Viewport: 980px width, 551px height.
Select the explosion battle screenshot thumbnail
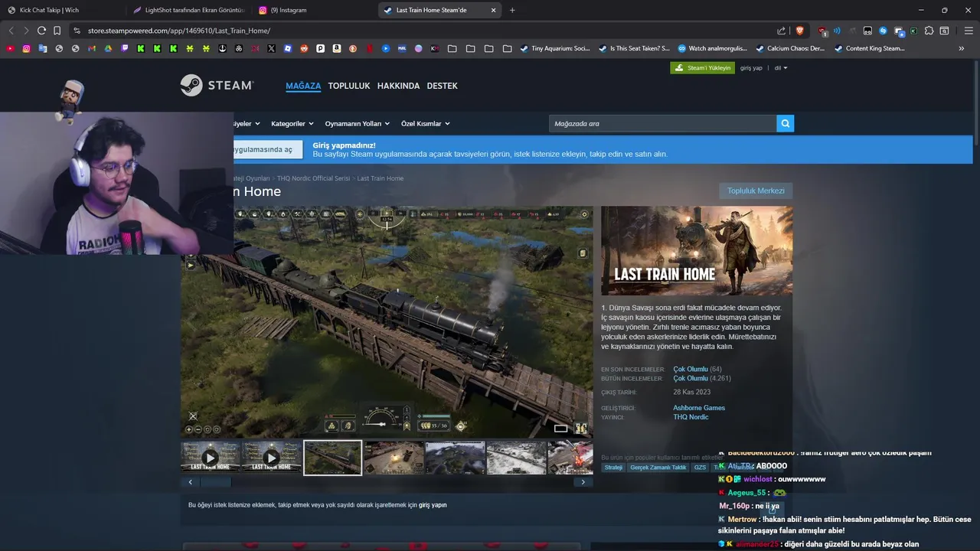[x=394, y=458]
